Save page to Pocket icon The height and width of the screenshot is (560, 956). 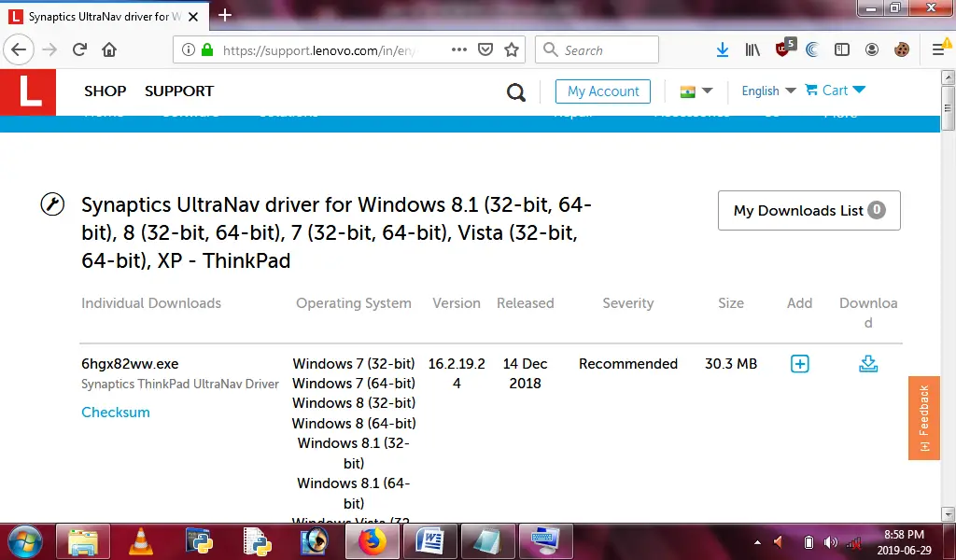pyautogui.click(x=485, y=50)
